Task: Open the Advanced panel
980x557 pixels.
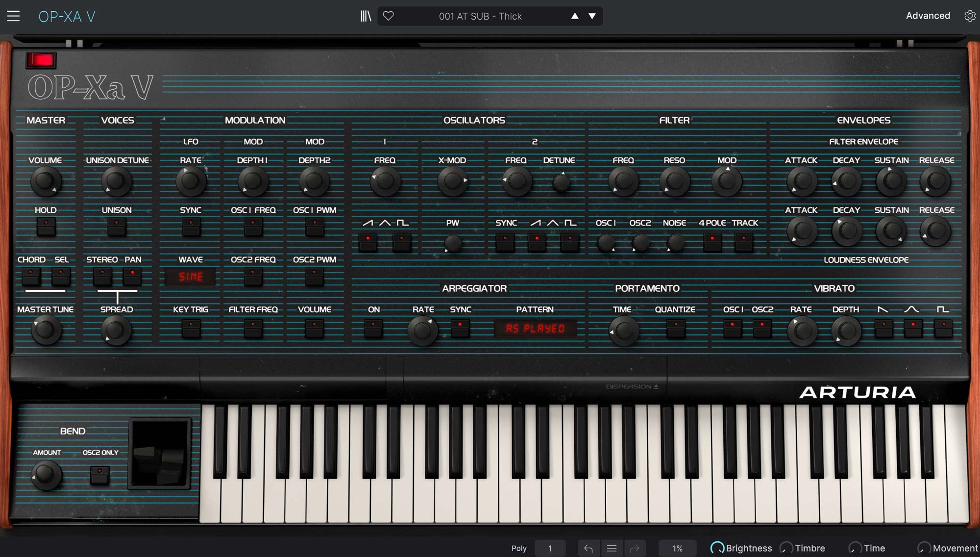Action: [x=928, y=16]
